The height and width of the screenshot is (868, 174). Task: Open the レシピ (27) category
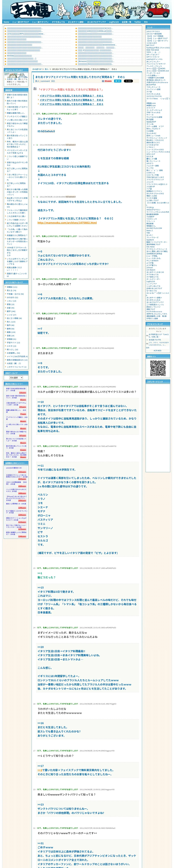(11, 315)
